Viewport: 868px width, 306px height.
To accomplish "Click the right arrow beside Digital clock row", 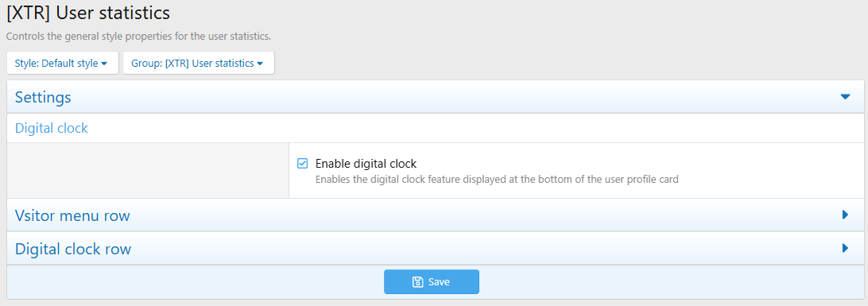I will click(x=845, y=248).
